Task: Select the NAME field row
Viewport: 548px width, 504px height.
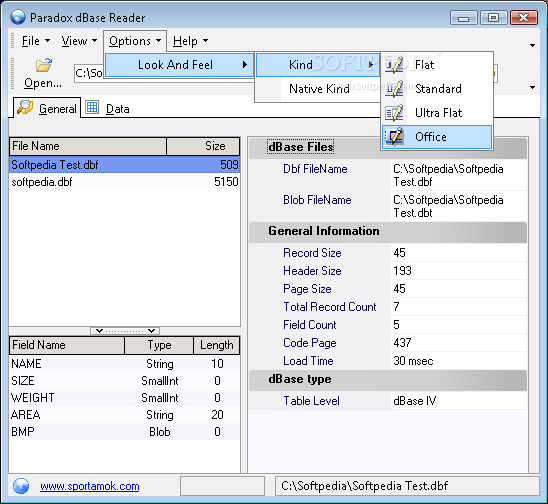Action: (125, 363)
